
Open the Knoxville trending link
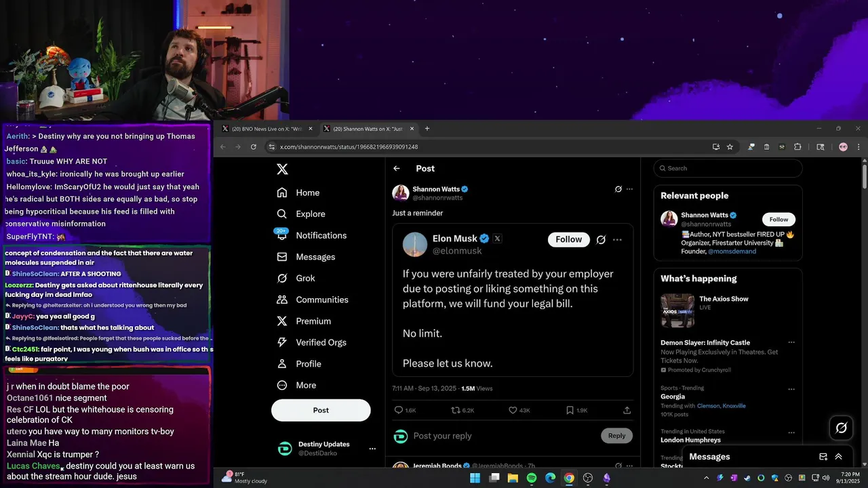tap(734, 406)
